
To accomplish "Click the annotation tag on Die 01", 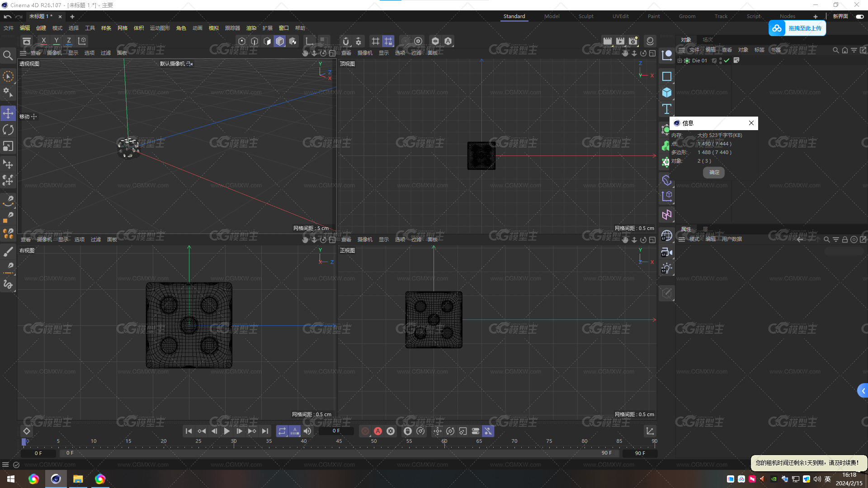I will coord(736,60).
